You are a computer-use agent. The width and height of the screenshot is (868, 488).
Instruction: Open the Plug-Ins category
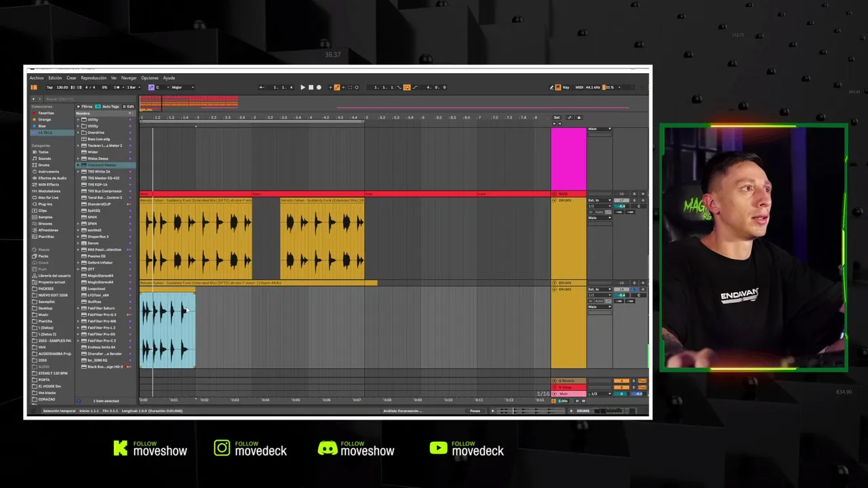45,204
